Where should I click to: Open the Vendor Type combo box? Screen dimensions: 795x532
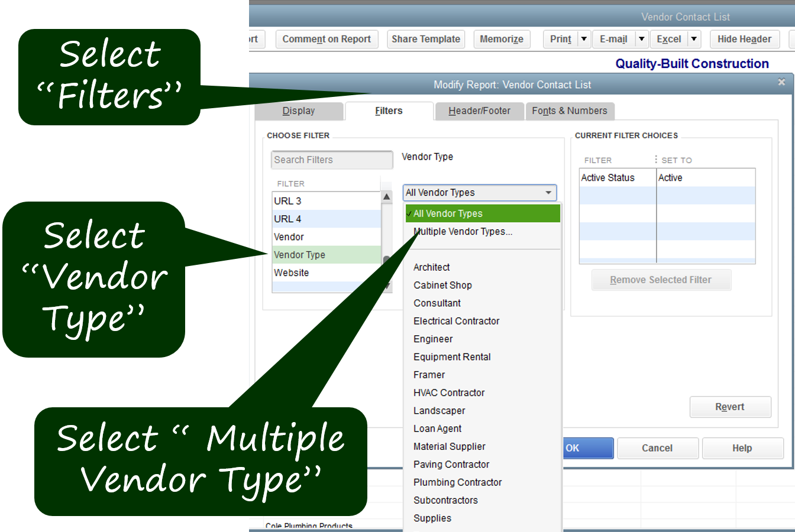pyautogui.click(x=480, y=193)
